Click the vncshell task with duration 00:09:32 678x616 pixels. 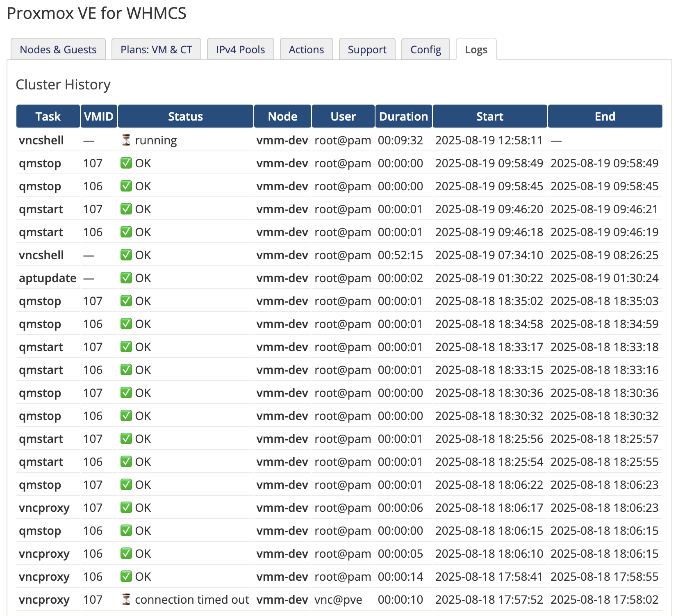(x=41, y=140)
